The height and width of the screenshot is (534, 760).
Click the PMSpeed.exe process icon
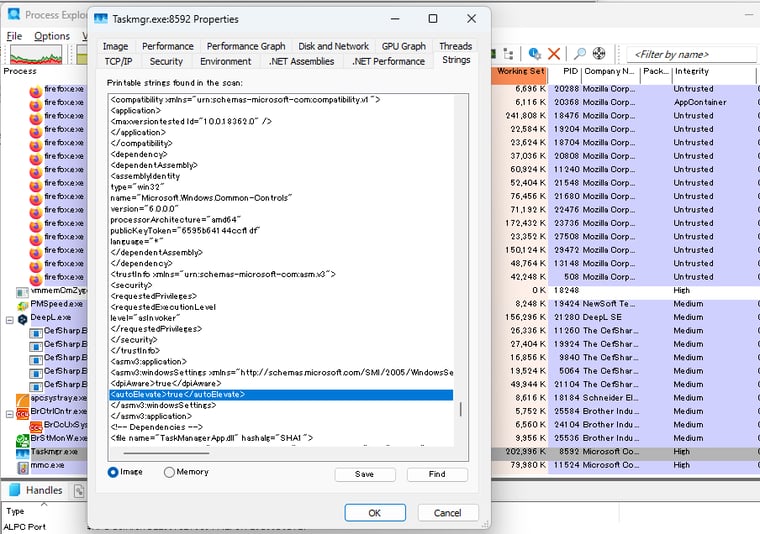click(x=23, y=305)
